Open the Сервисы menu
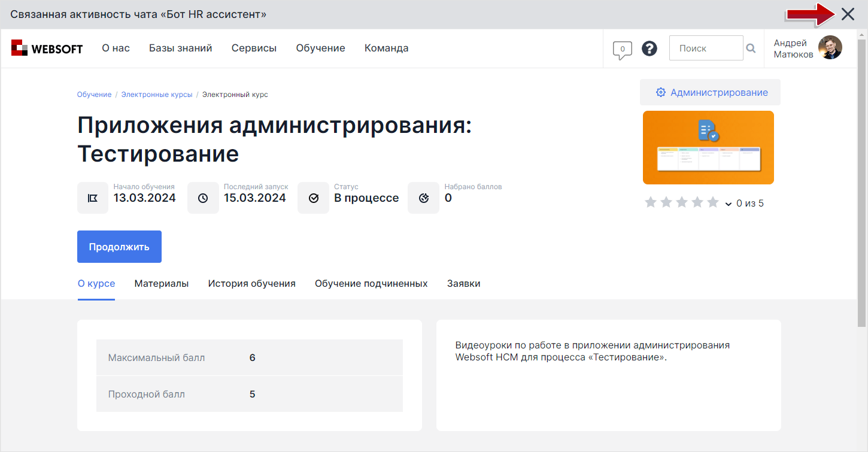This screenshot has width=868, height=452. [x=254, y=48]
